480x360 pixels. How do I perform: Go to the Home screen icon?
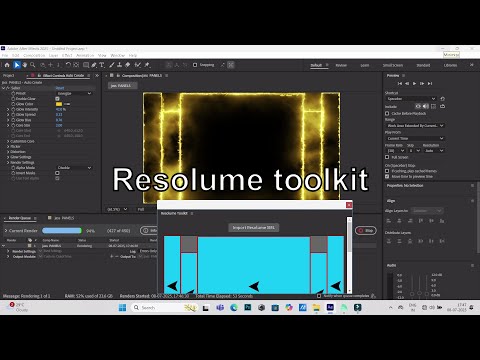pyautogui.click(x=7, y=65)
